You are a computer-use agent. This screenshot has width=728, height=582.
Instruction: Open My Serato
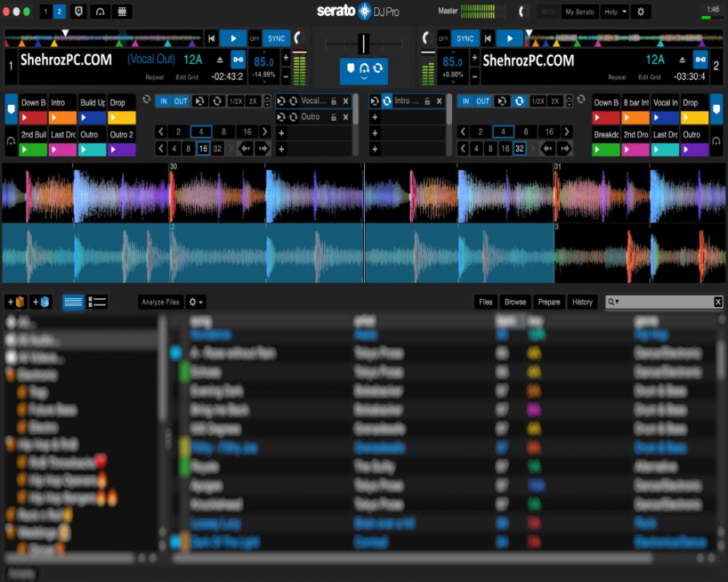(579, 12)
